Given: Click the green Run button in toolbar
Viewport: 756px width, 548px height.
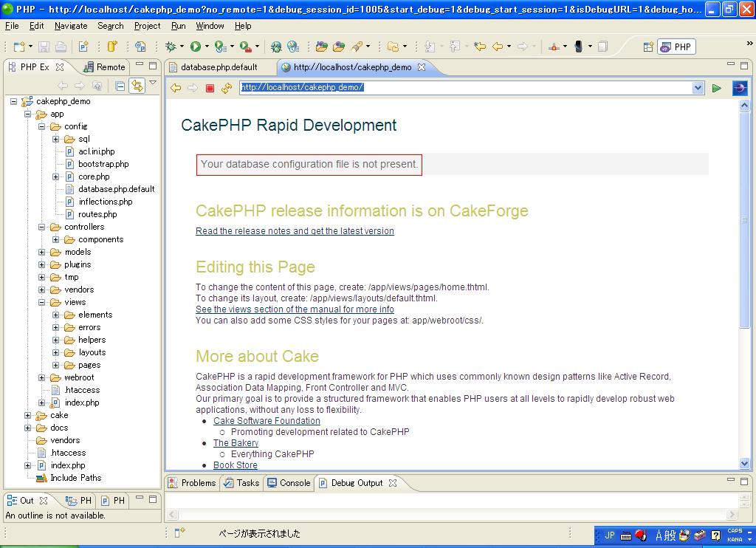Looking at the screenshot, I should [195, 47].
